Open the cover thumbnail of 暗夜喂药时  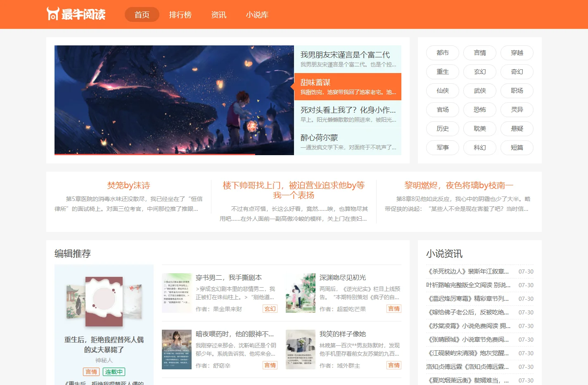pyautogui.click(x=177, y=350)
